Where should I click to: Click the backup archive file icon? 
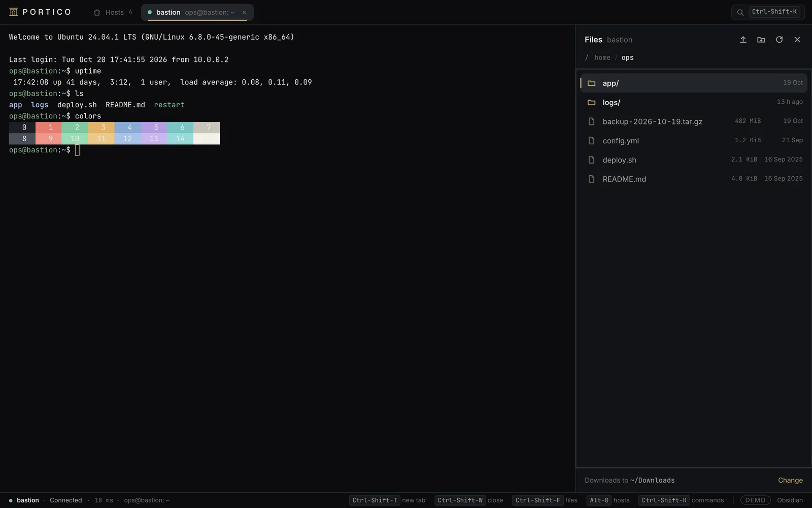(591, 121)
